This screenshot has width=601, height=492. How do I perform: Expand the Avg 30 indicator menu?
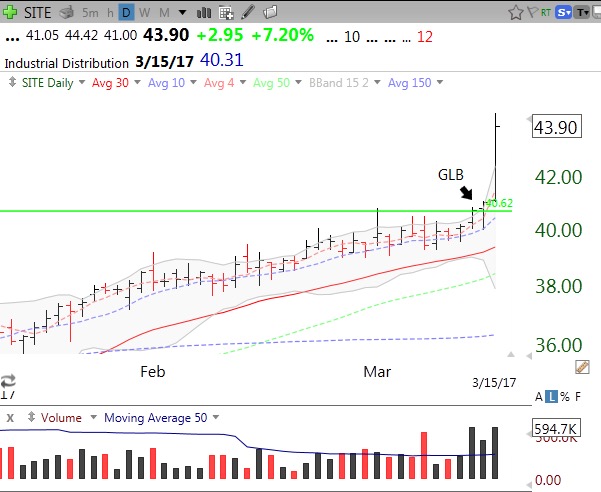pyautogui.click(x=137, y=82)
